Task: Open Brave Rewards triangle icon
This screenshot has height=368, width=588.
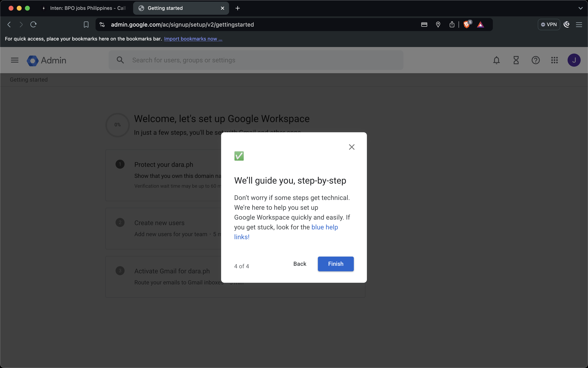Action: click(x=480, y=25)
